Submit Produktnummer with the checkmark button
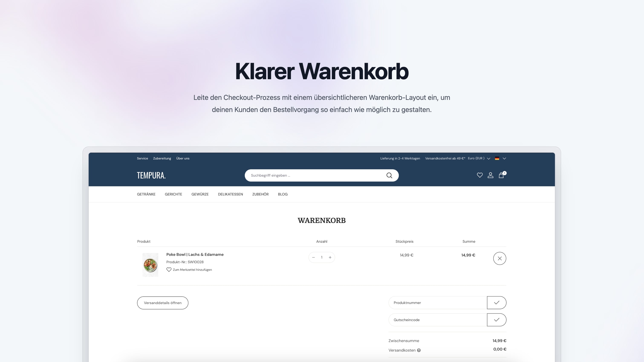The width and height of the screenshot is (644, 362). tap(497, 303)
